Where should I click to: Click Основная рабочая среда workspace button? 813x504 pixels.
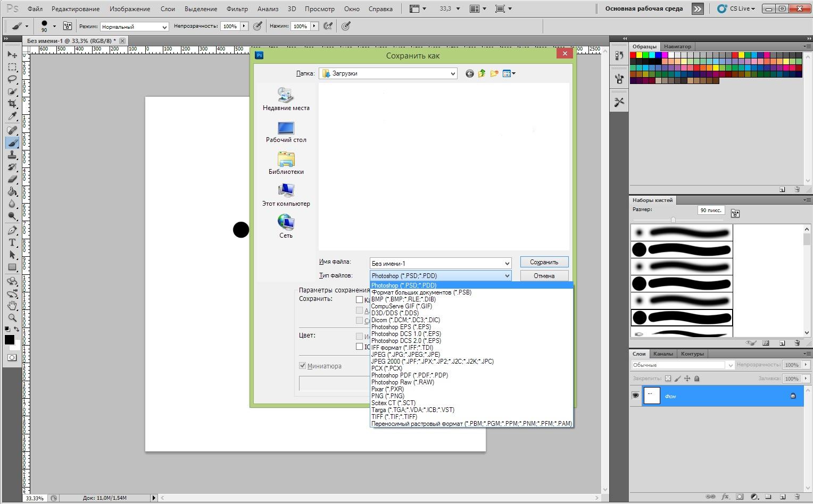point(644,9)
